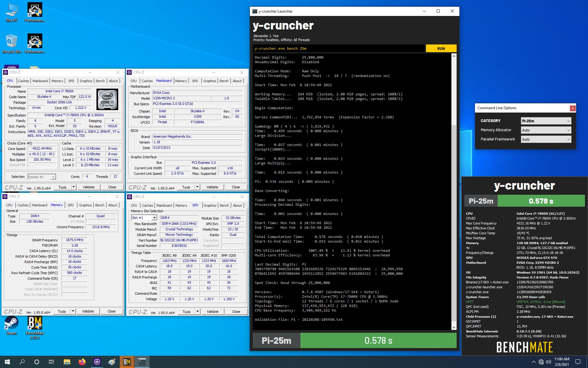Open the CATEGORY Pi-25m dropdown
The image size is (588, 368).
546,121
